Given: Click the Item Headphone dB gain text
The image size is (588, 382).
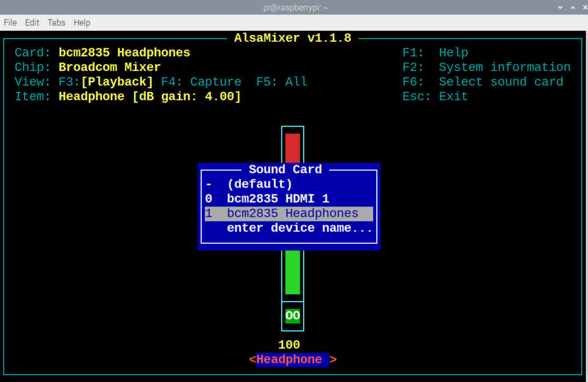Looking at the screenshot, I should (x=150, y=96).
